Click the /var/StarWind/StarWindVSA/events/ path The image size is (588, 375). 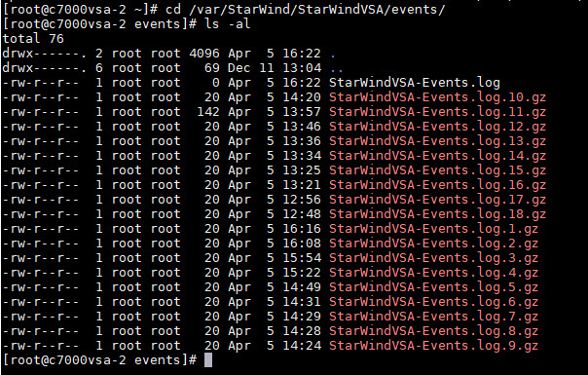(316, 10)
